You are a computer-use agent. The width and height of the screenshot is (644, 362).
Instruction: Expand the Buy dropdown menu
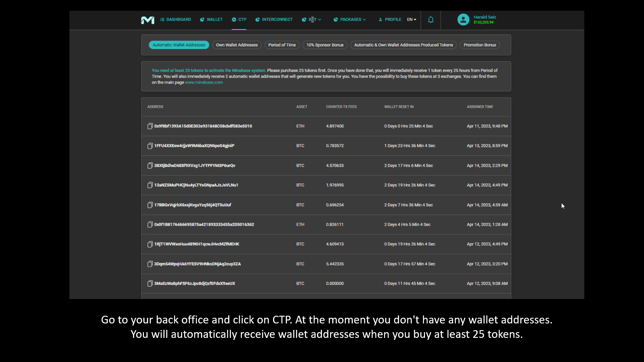point(312,19)
